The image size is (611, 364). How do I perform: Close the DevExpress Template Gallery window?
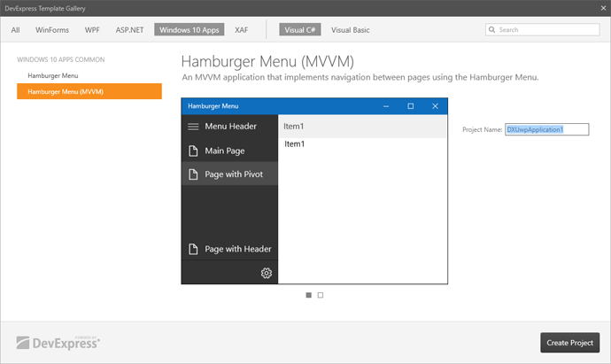(x=595, y=8)
